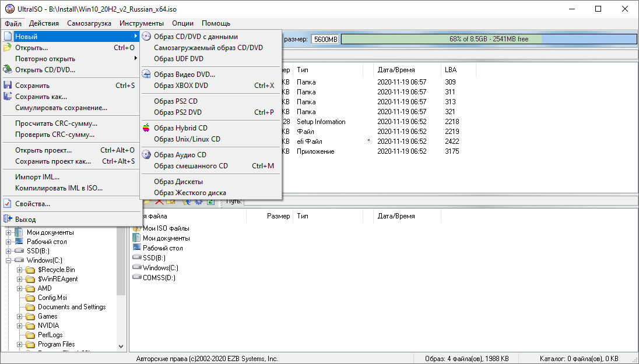Select the Setup Information row type
Screen dimensions: 639x364
(321, 121)
